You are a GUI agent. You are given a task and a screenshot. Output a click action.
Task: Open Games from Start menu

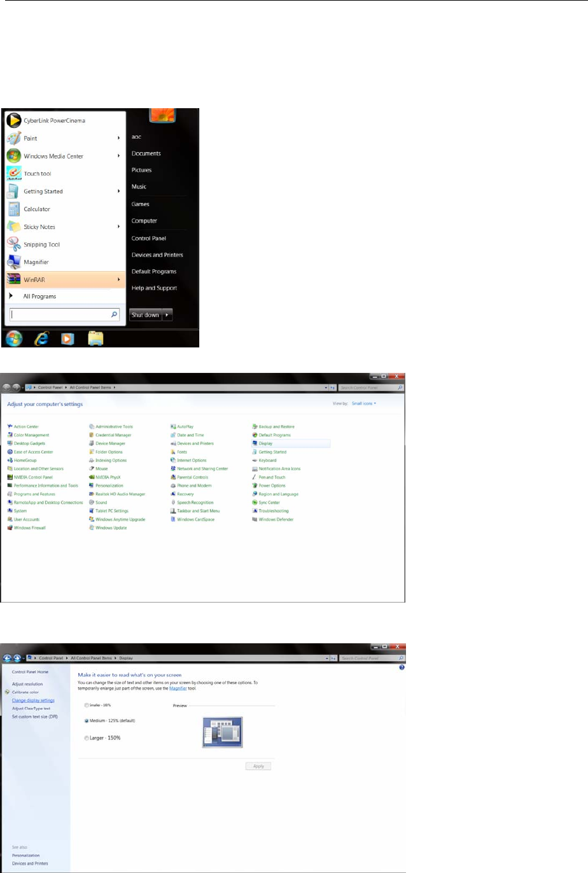click(140, 204)
